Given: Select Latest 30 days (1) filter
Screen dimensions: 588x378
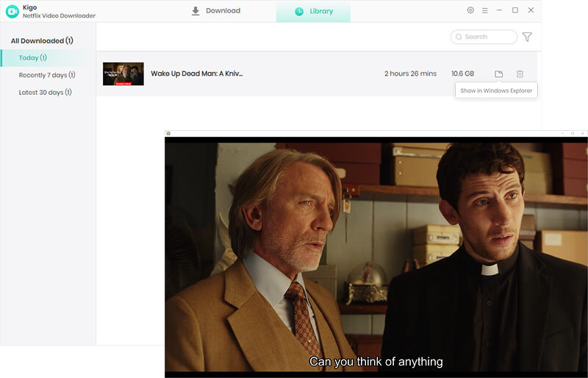Looking at the screenshot, I should point(45,93).
